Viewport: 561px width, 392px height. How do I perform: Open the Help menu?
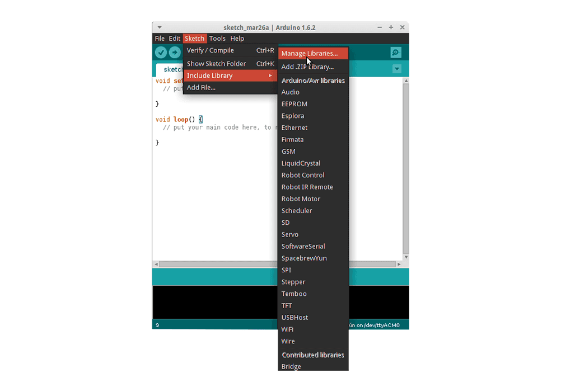pos(237,38)
